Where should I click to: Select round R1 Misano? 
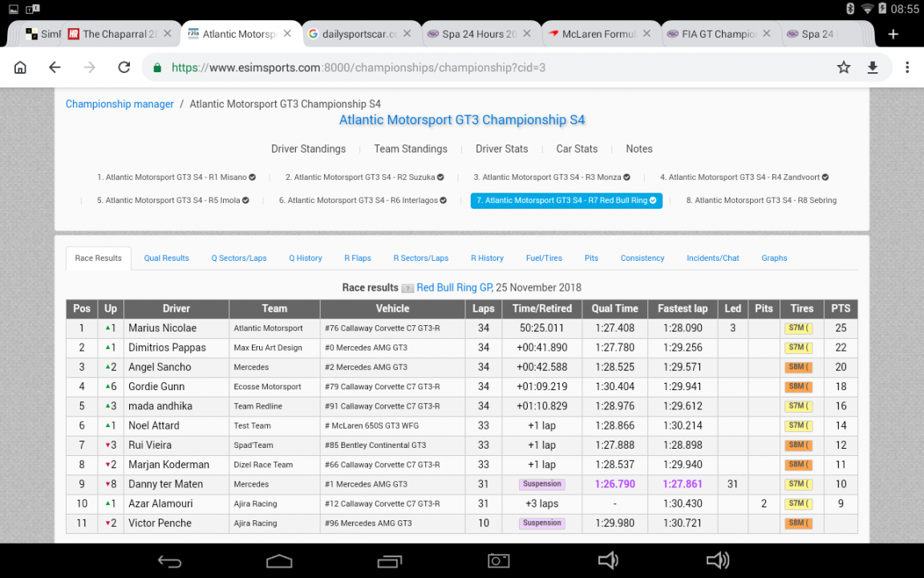pos(176,177)
